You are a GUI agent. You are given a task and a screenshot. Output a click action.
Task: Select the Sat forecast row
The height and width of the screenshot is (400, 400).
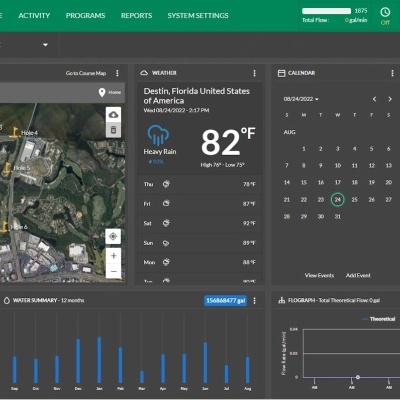tap(200, 223)
